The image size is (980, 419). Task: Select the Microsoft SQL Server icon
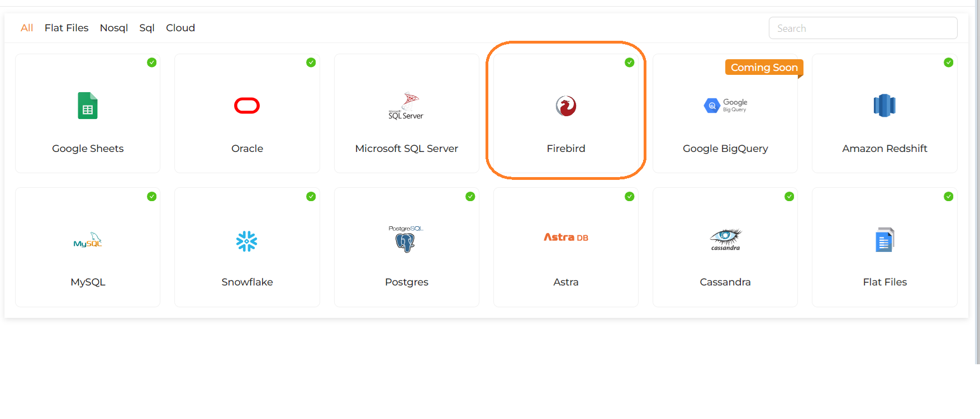(406, 106)
